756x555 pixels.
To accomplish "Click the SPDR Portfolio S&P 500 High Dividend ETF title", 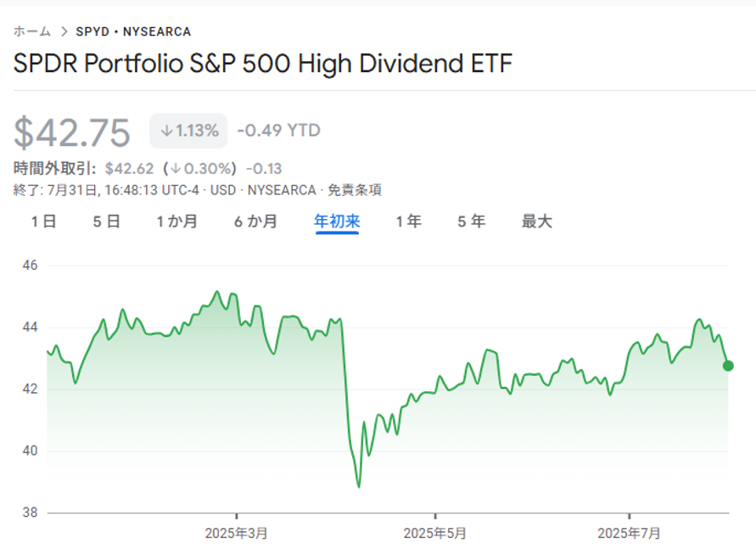I will pyautogui.click(x=263, y=64).
